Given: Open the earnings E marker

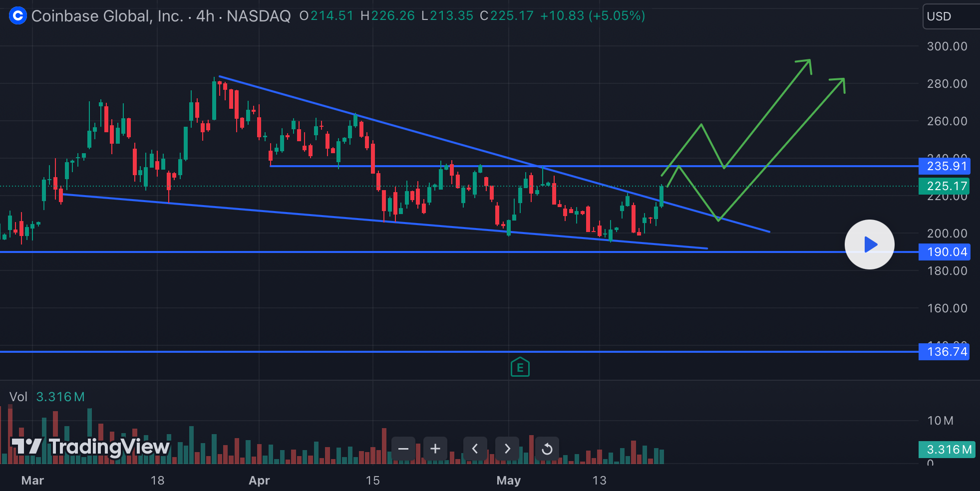Looking at the screenshot, I should click(520, 367).
